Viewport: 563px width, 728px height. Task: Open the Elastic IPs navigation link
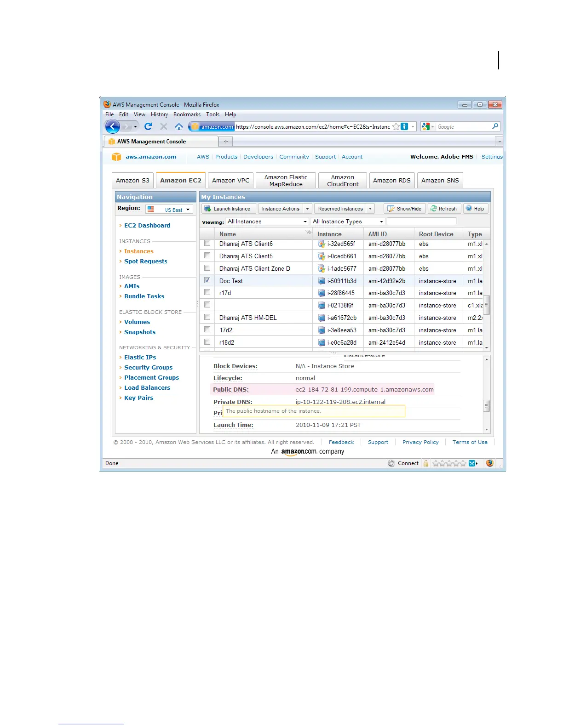coord(140,357)
